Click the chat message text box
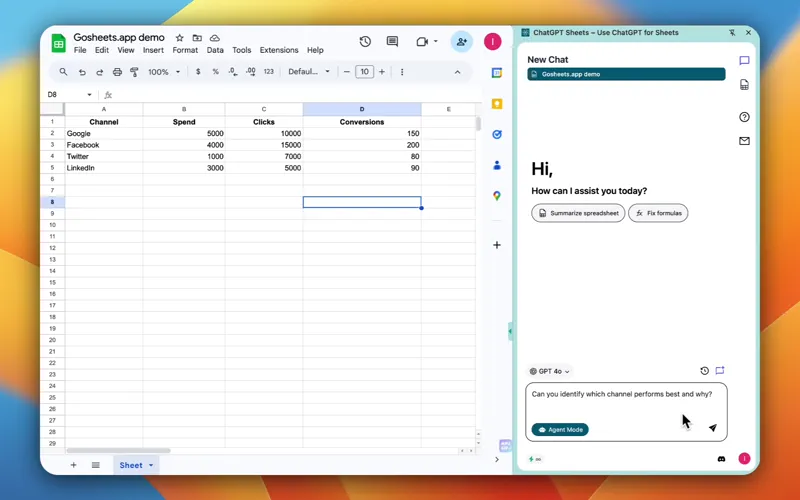 (x=626, y=412)
